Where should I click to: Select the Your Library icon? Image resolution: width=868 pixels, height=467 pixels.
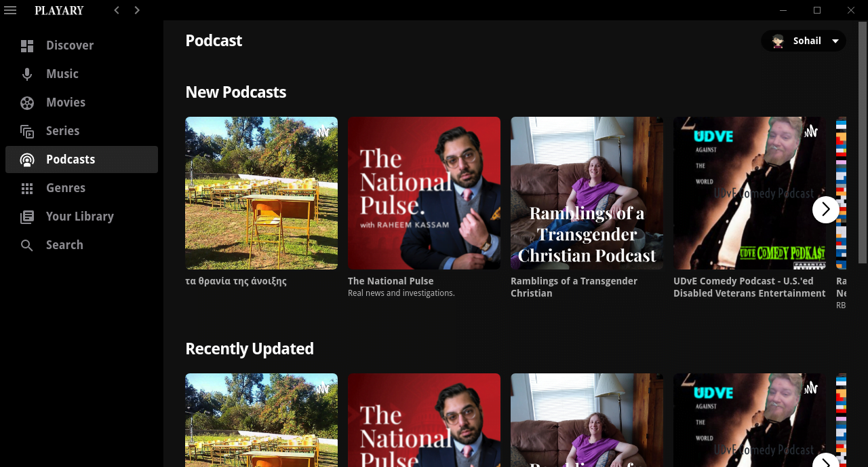27,217
